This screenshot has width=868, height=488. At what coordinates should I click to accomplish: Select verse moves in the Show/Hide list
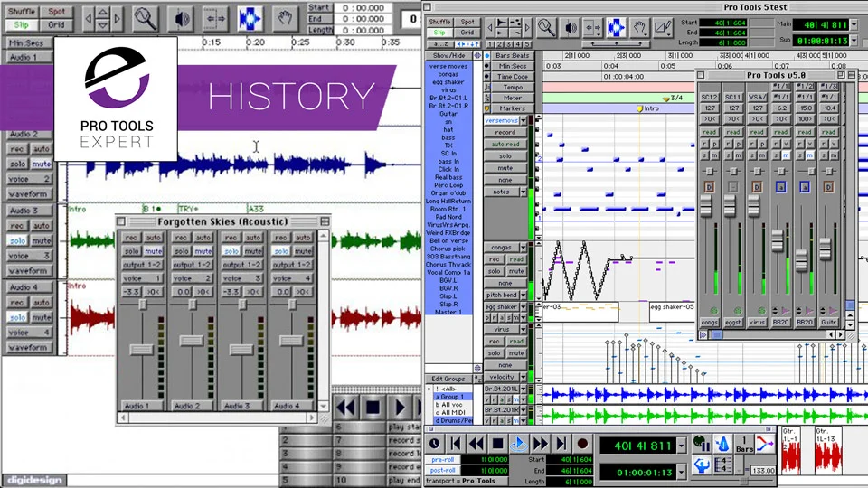pyautogui.click(x=448, y=66)
